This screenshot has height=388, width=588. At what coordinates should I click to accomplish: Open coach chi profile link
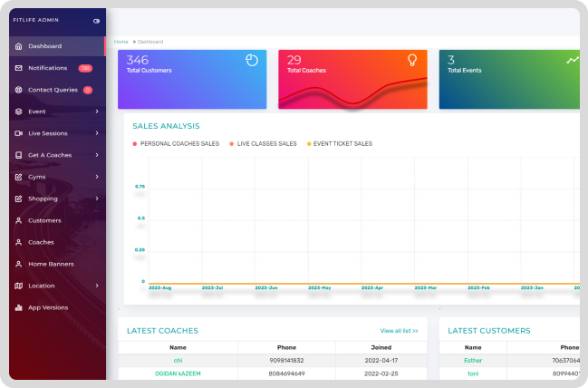(178, 360)
